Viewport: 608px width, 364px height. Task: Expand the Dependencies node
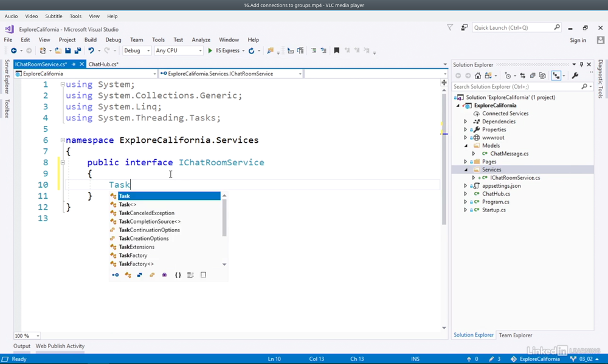[x=466, y=122]
